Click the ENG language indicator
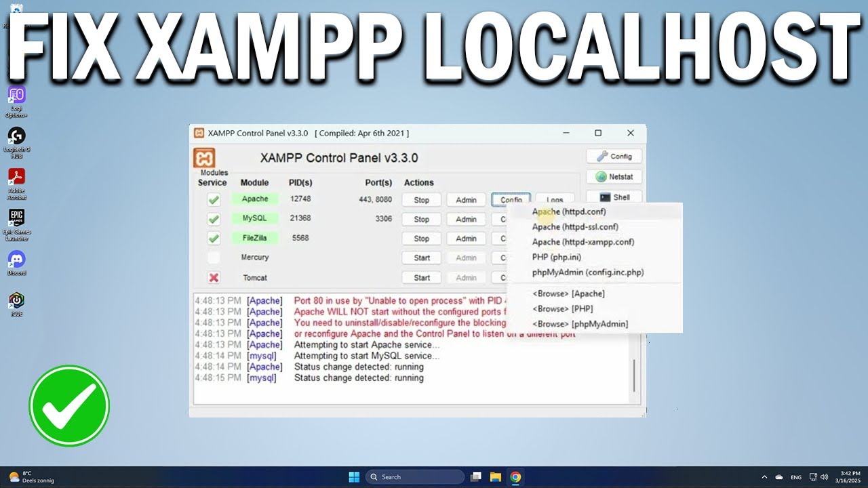Image resolution: width=868 pixels, height=488 pixels. (796, 477)
